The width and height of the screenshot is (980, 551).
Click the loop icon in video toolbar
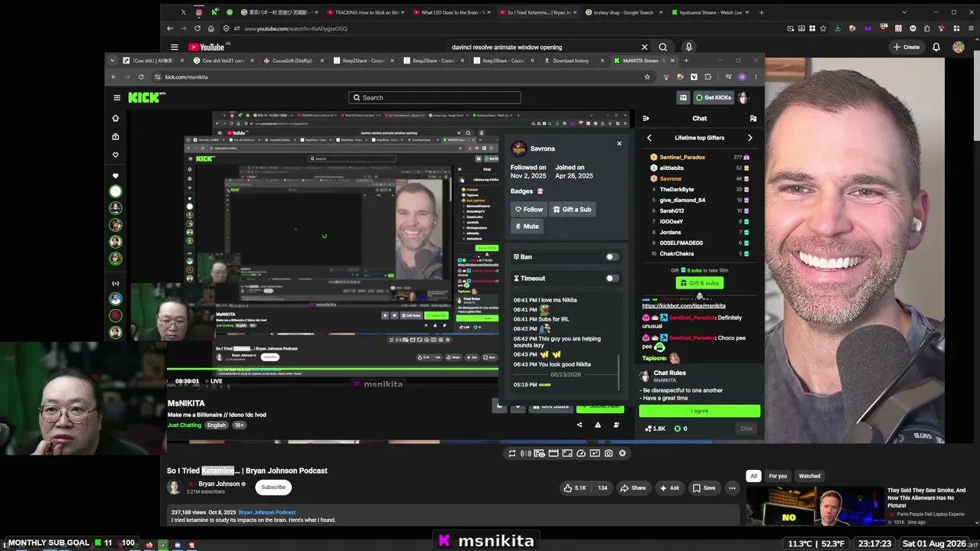(512, 453)
